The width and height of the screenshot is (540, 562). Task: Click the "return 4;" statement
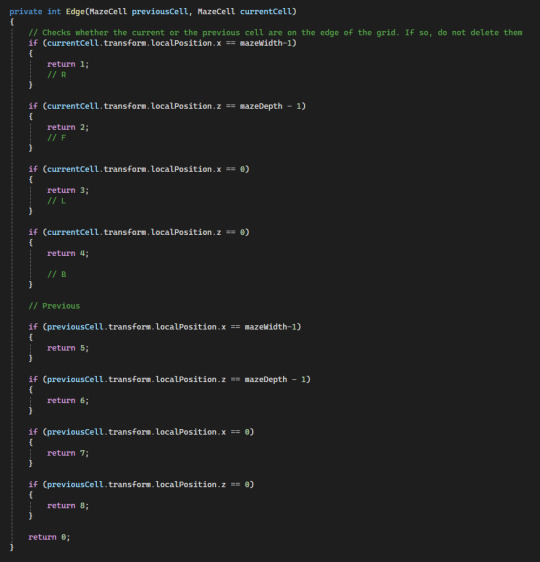[68, 253]
